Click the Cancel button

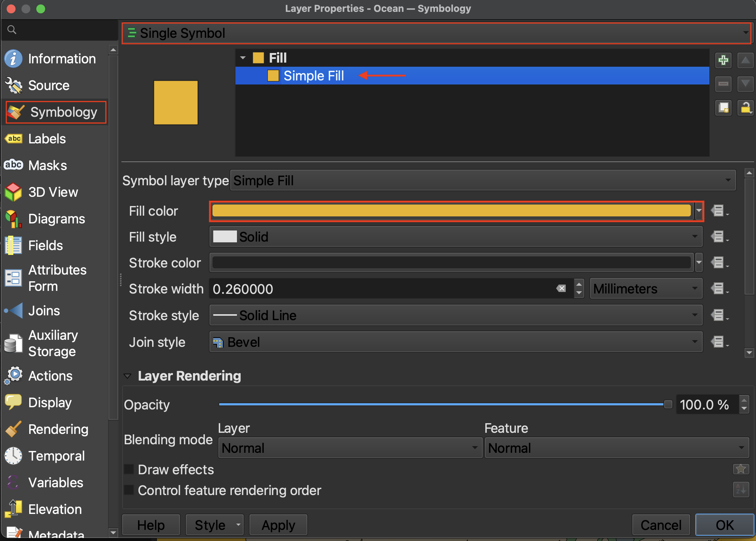[x=660, y=525]
